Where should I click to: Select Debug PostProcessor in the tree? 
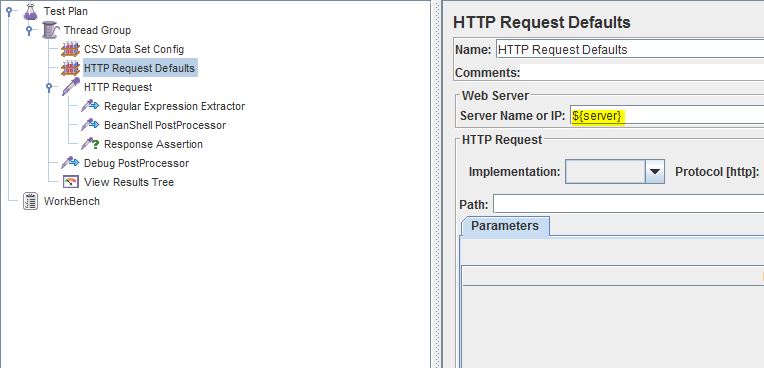coord(136,163)
